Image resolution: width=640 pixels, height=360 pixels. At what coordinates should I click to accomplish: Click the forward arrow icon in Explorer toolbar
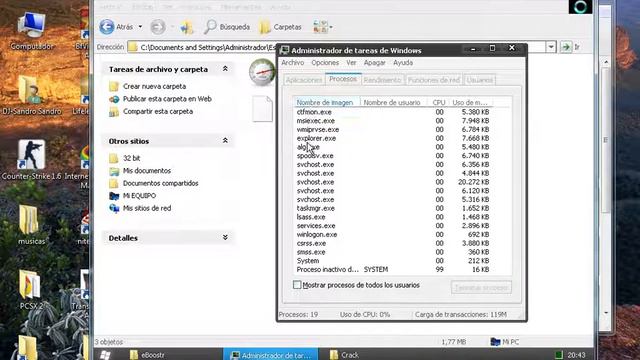click(158, 27)
